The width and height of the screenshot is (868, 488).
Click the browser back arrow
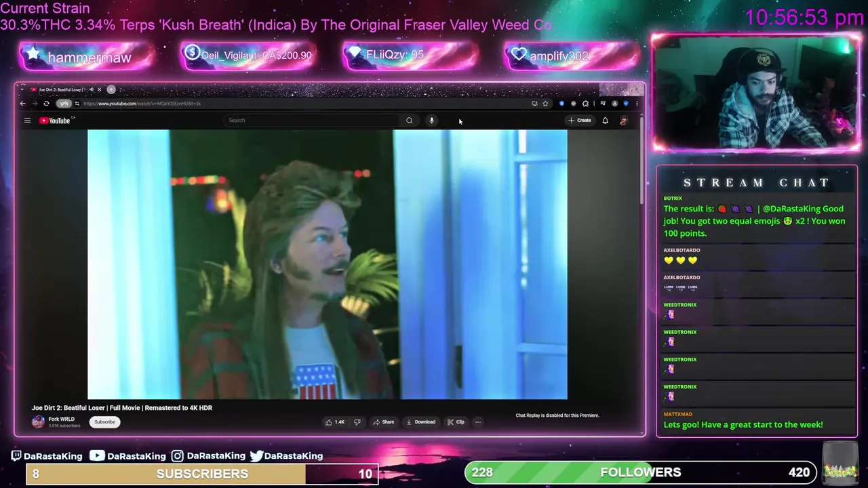click(22, 104)
